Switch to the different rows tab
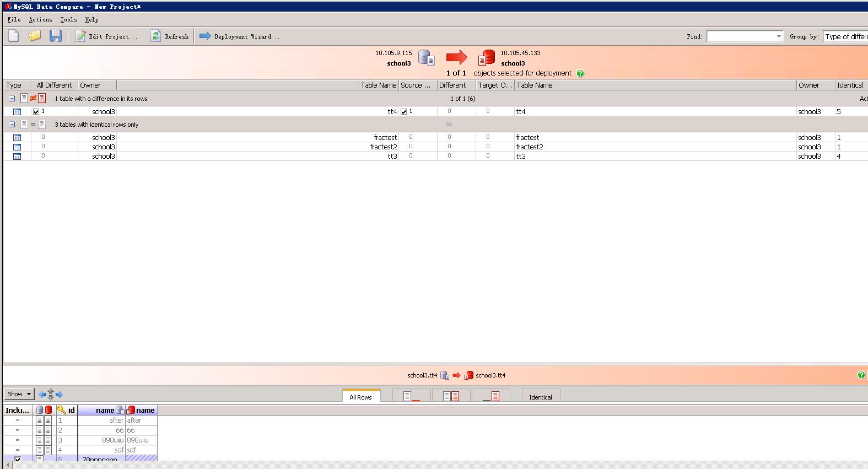The width and height of the screenshot is (868, 469). pos(451,396)
